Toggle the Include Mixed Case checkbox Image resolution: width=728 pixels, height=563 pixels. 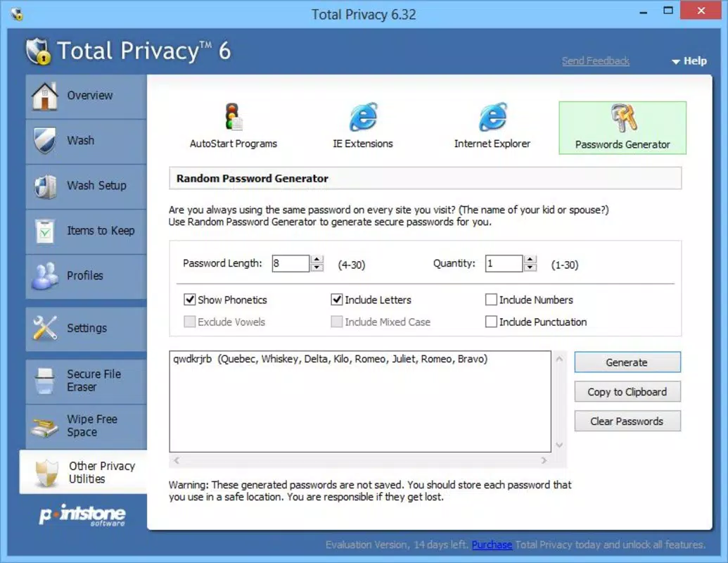coord(337,322)
